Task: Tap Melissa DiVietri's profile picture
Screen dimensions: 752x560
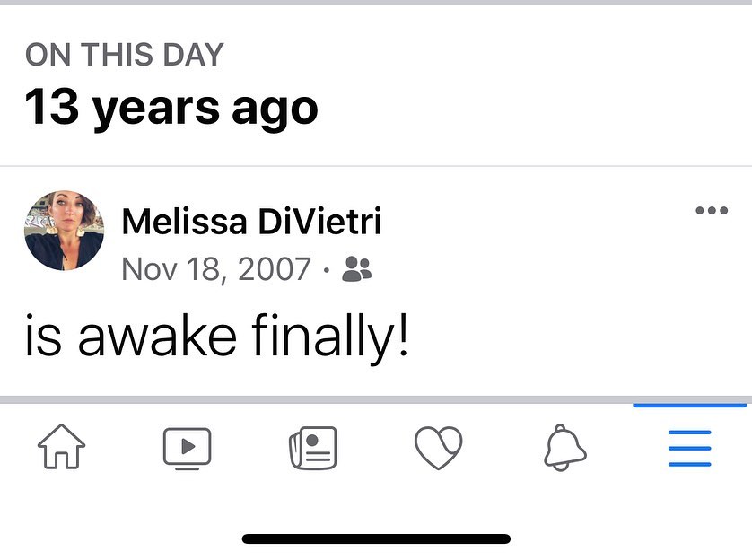Action: [64, 231]
